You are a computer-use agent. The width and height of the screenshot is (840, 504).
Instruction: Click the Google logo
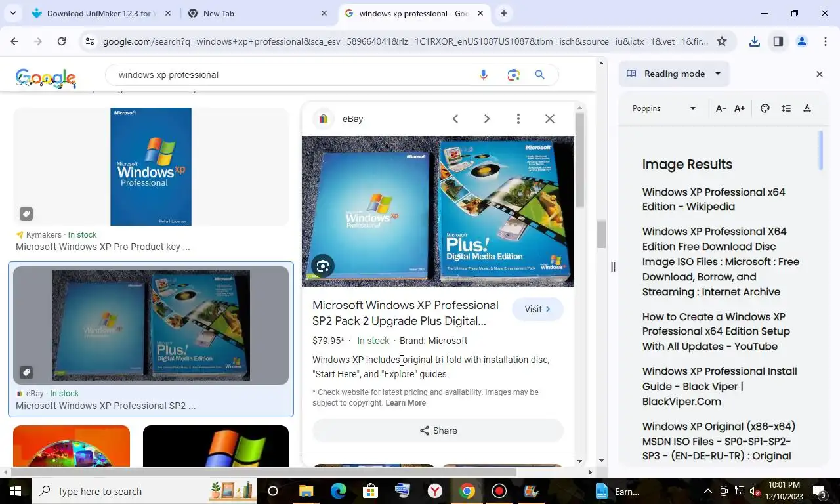point(46,77)
